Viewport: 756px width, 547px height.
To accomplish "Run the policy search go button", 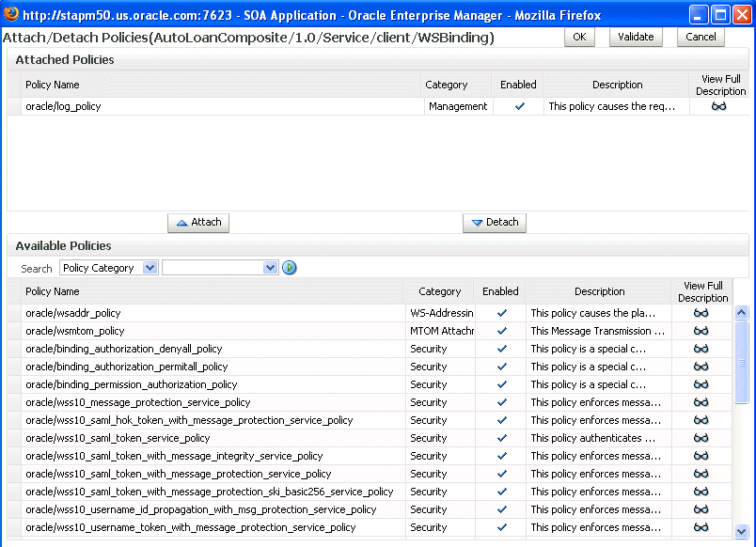I will click(x=290, y=268).
